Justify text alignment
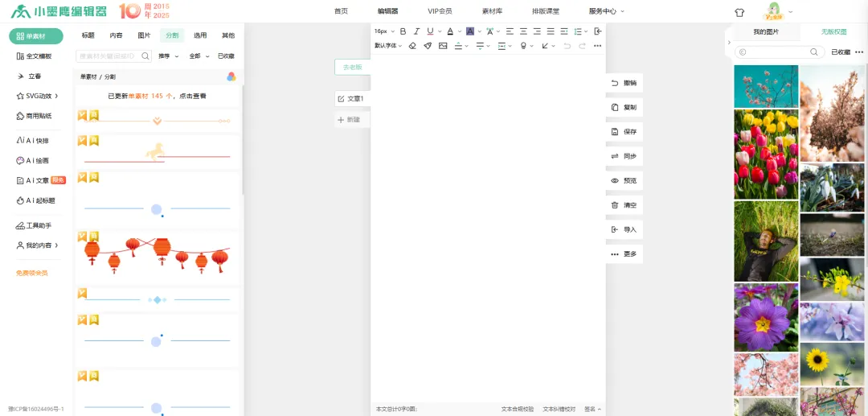 pyautogui.click(x=551, y=31)
